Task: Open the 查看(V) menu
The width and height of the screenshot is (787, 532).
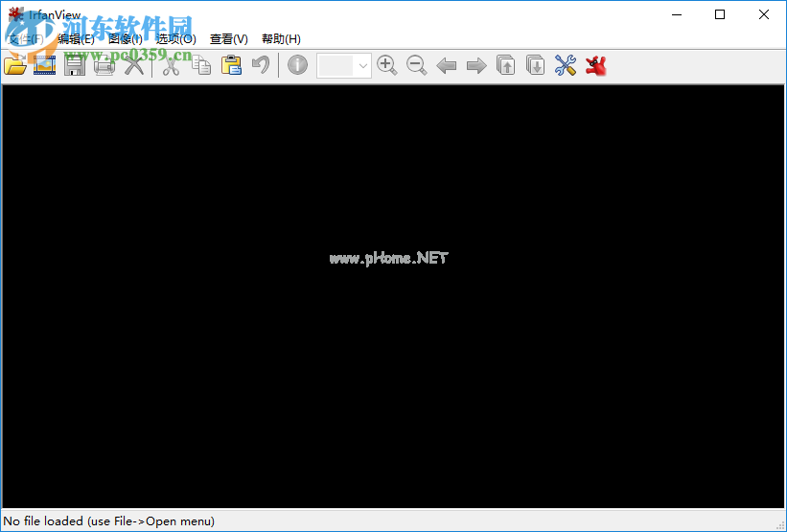Action: point(228,39)
